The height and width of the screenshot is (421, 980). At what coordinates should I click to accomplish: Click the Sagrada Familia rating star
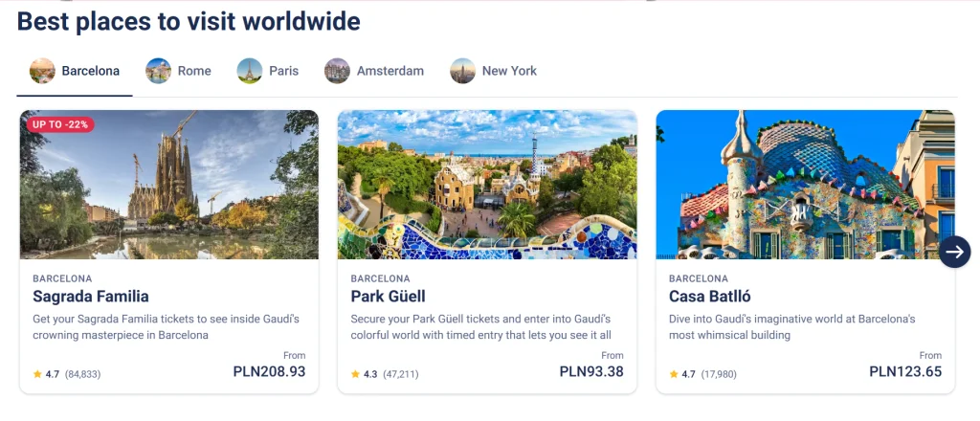coord(37,374)
